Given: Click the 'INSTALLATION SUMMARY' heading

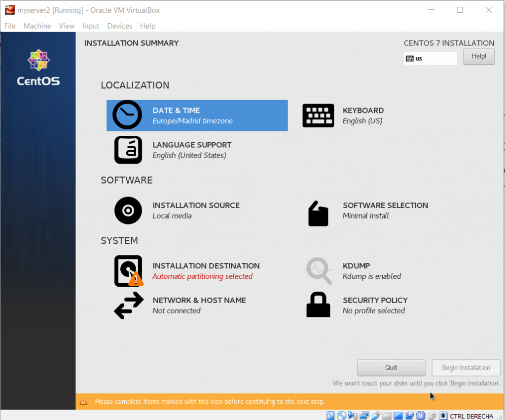Looking at the screenshot, I should pos(131,43).
